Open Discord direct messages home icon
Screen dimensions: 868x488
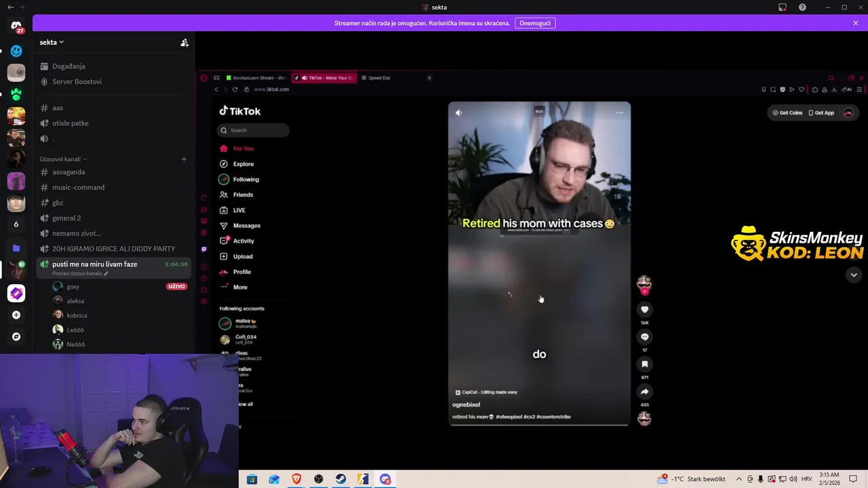click(16, 26)
